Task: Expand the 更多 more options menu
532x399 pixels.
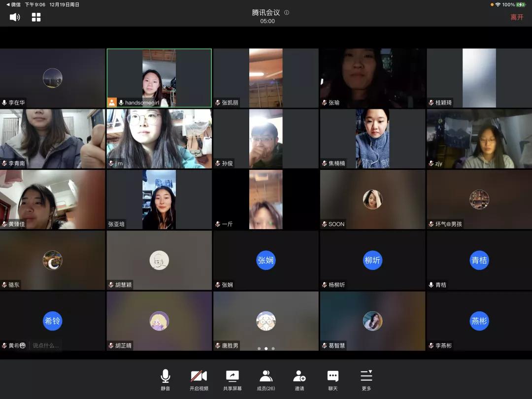Action: [366, 380]
